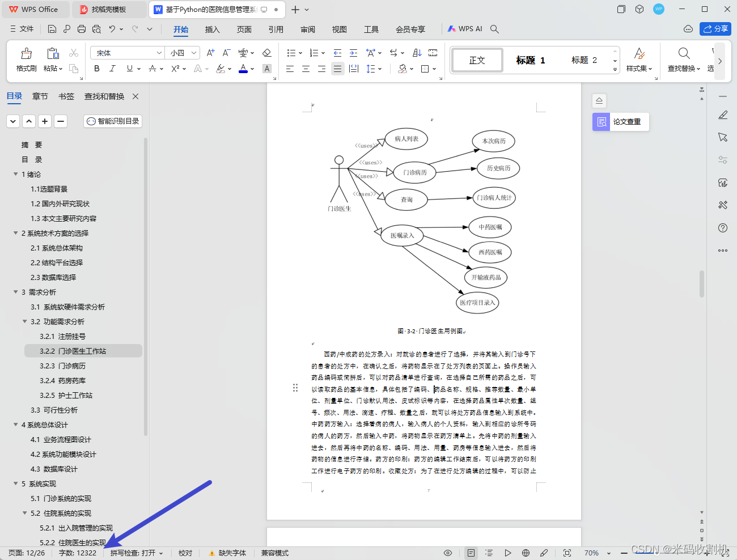Click the selection arrow icon in right sidebar
737x560 pixels.
723,137
